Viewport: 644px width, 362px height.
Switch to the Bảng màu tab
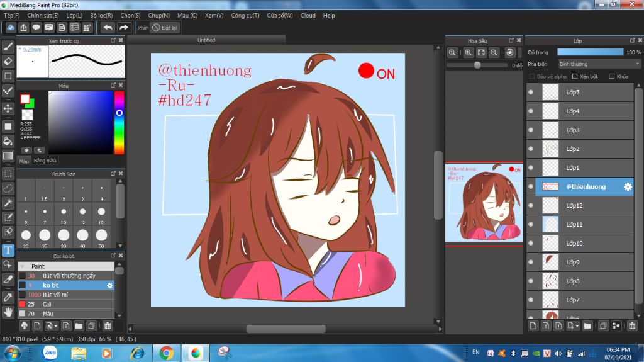[45, 161]
